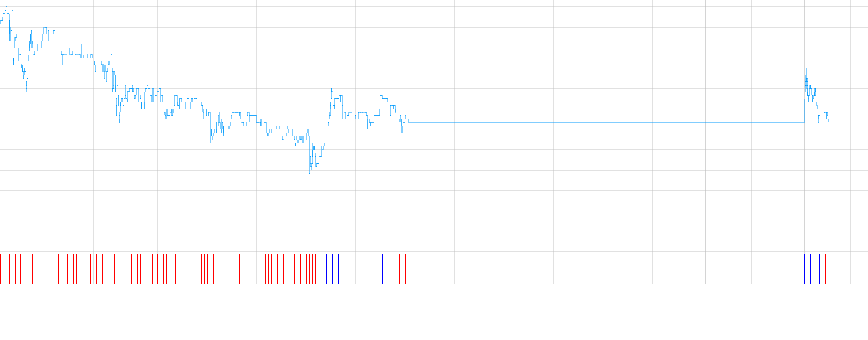
Task: Select the lowest dip of the price line
Action: tap(310, 173)
